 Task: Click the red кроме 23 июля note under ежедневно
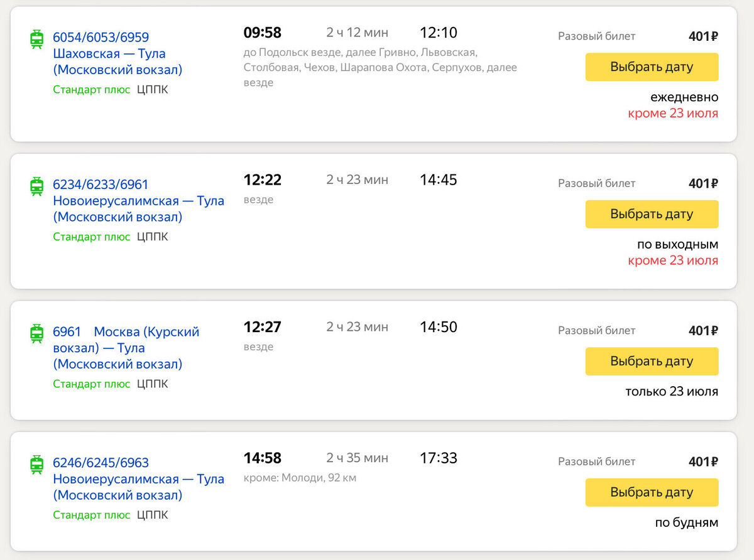(x=672, y=114)
